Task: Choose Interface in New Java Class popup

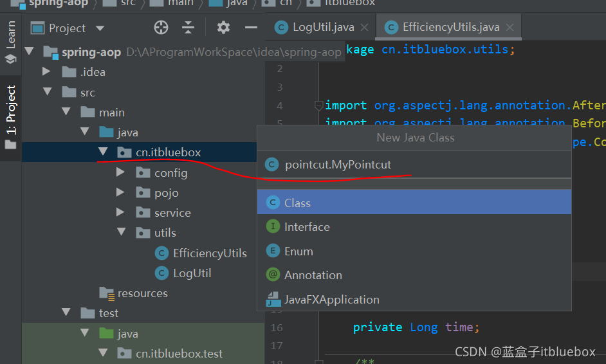Action: coord(414,226)
